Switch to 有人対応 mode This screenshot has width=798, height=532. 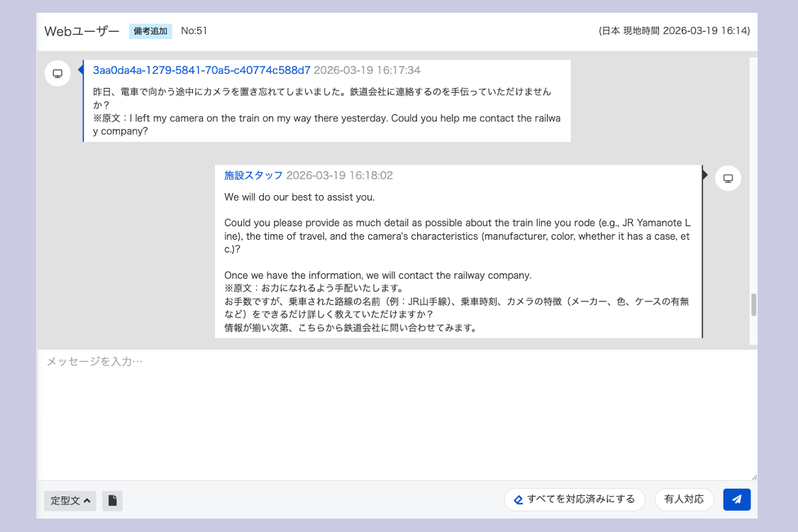tap(684, 499)
